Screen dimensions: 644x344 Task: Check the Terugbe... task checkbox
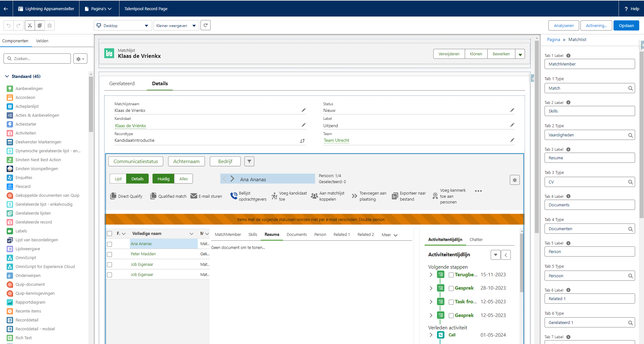(x=451, y=275)
